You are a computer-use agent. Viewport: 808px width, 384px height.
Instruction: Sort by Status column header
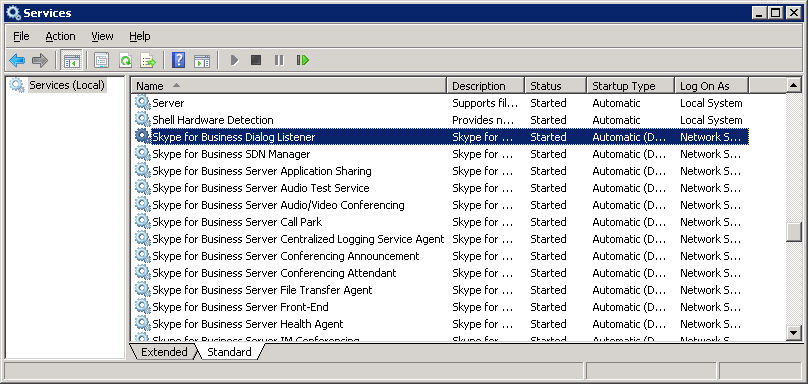556,86
